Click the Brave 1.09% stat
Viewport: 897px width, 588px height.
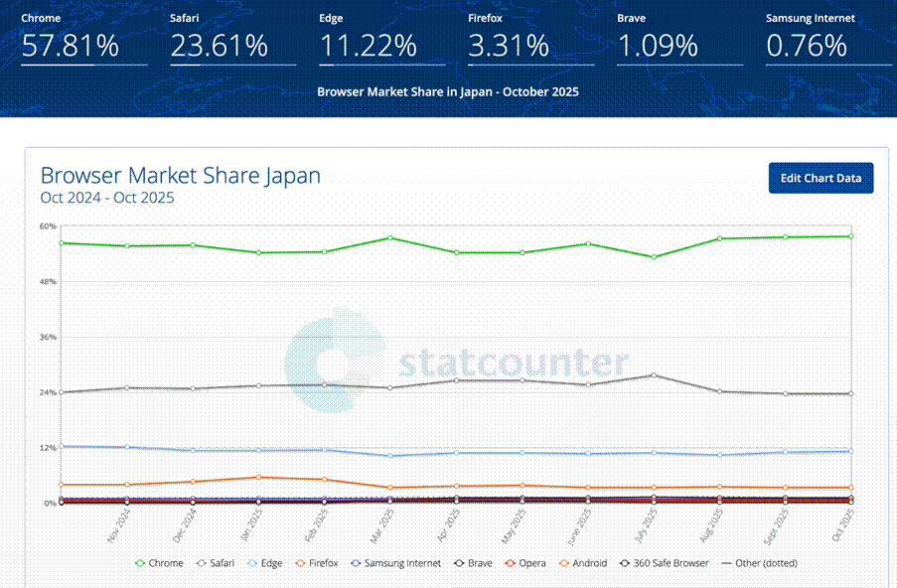658,46
